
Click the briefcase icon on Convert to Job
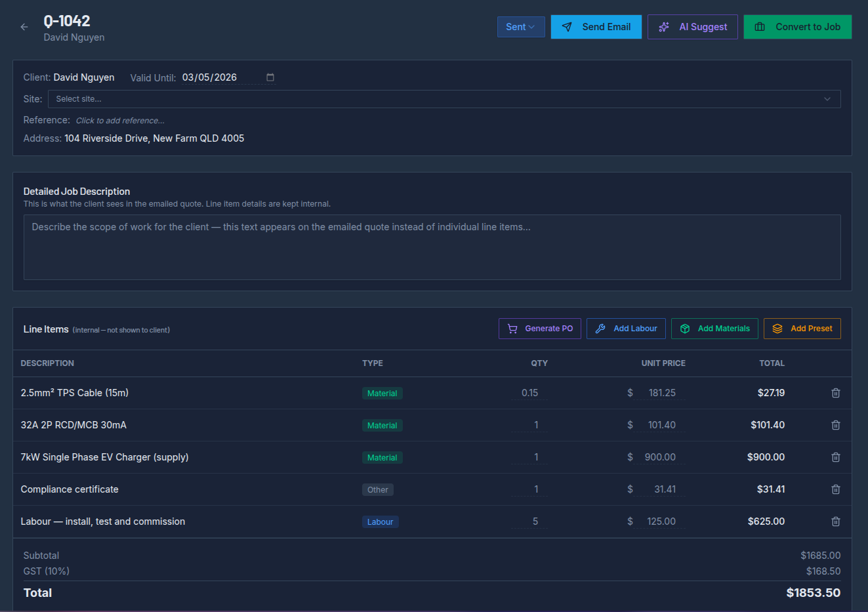click(760, 27)
